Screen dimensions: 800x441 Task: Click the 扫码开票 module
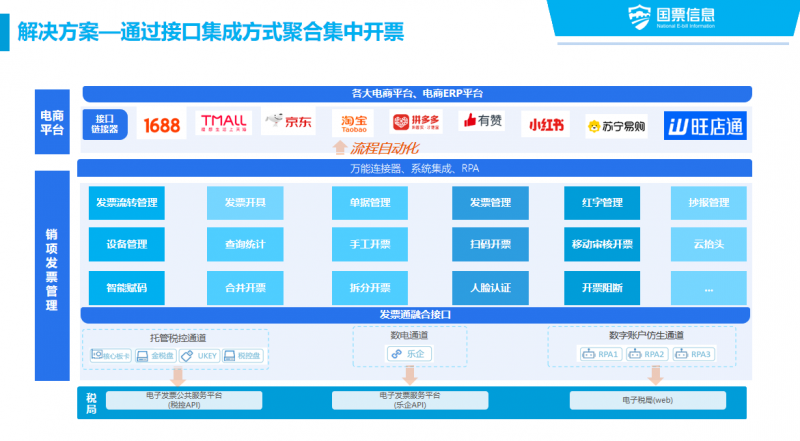click(x=490, y=244)
